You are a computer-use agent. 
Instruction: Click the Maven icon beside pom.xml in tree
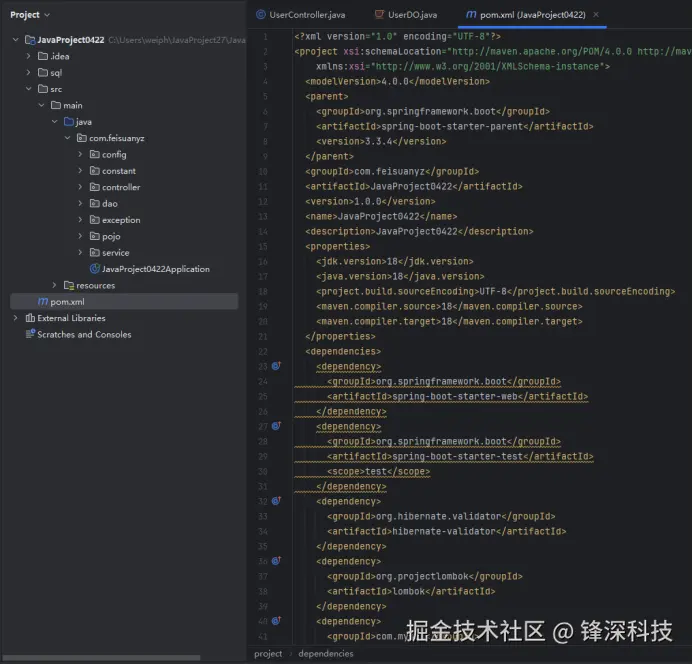pyautogui.click(x=42, y=301)
